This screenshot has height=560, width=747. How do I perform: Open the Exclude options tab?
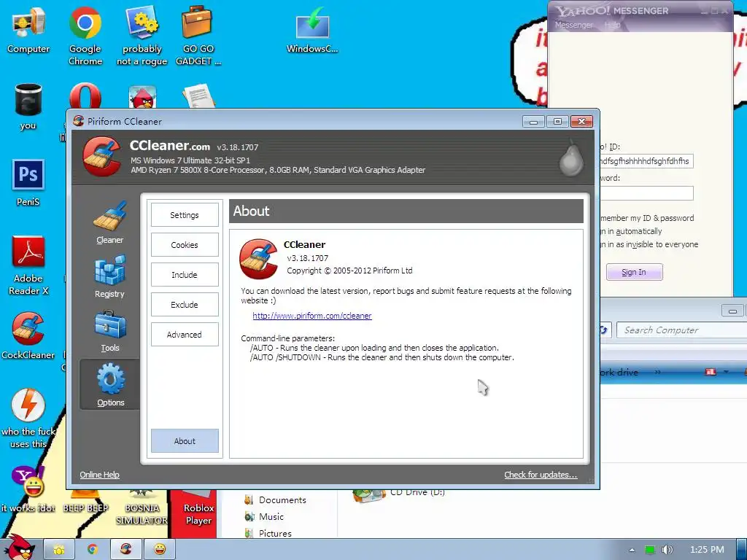click(x=185, y=305)
